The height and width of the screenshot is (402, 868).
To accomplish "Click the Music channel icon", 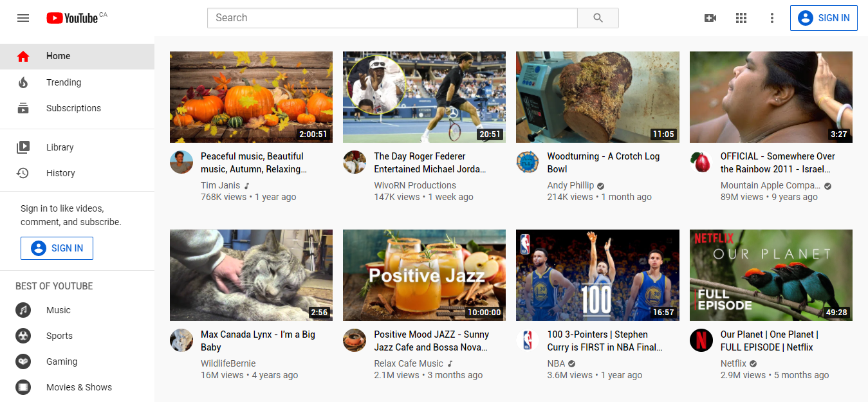I will tap(23, 310).
